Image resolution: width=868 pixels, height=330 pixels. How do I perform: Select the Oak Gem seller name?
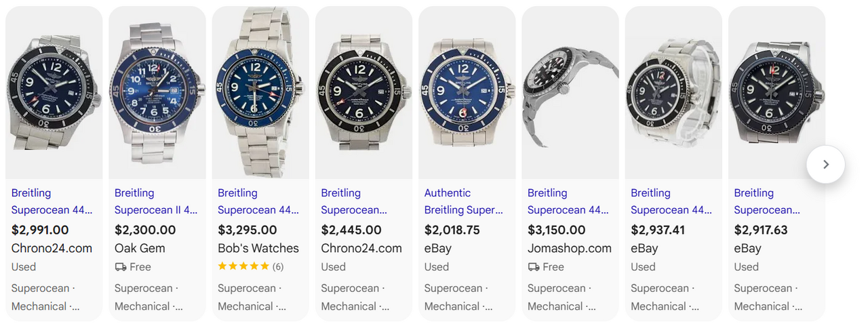140,249
